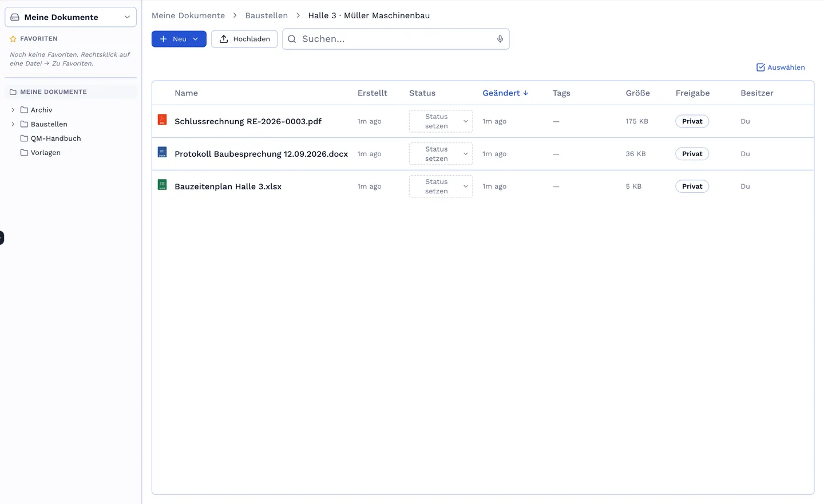824x504 pixels.
Task: Click the Hochladen button
Action: point(244,39)
